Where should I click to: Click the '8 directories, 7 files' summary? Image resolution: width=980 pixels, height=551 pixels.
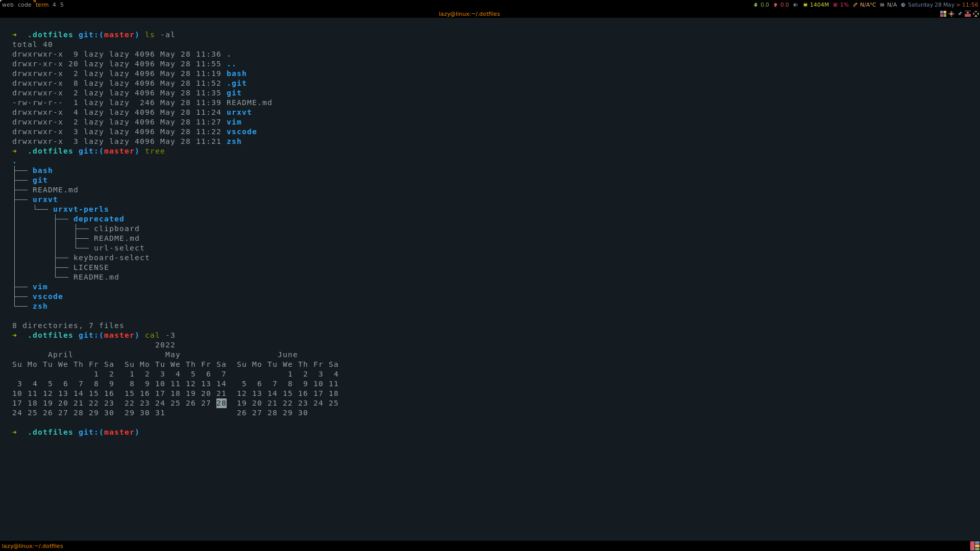(x=68, y=325)
